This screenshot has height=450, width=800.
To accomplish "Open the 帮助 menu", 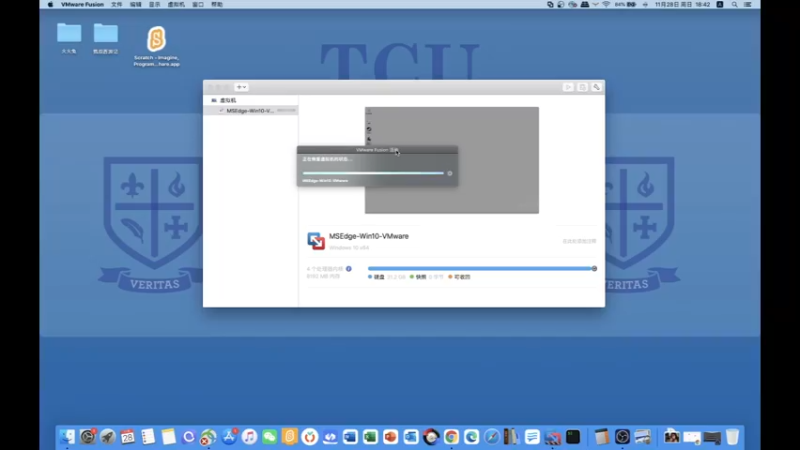I will (x=217, y=4).
